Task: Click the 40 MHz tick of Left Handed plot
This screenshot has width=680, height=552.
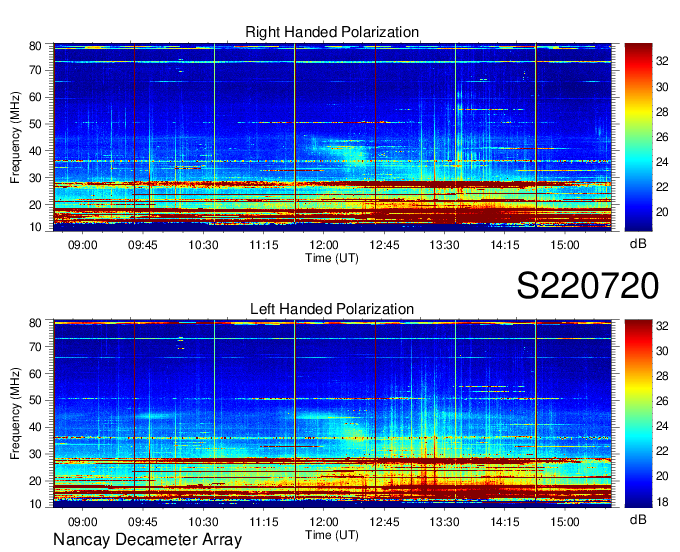Action: point(35,427)
